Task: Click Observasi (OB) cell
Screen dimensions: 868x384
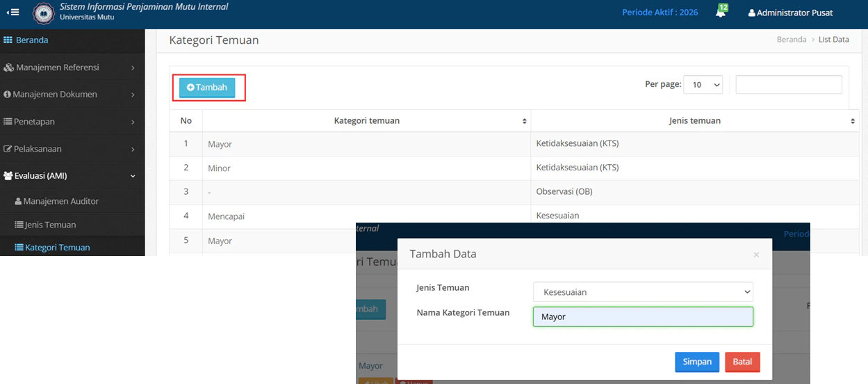Action: point(695,192)
